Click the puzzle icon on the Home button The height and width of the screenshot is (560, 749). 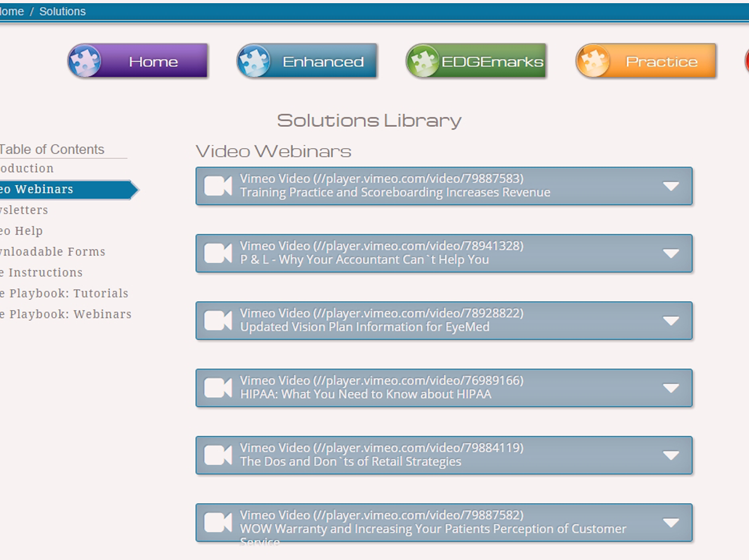point(85,61)
